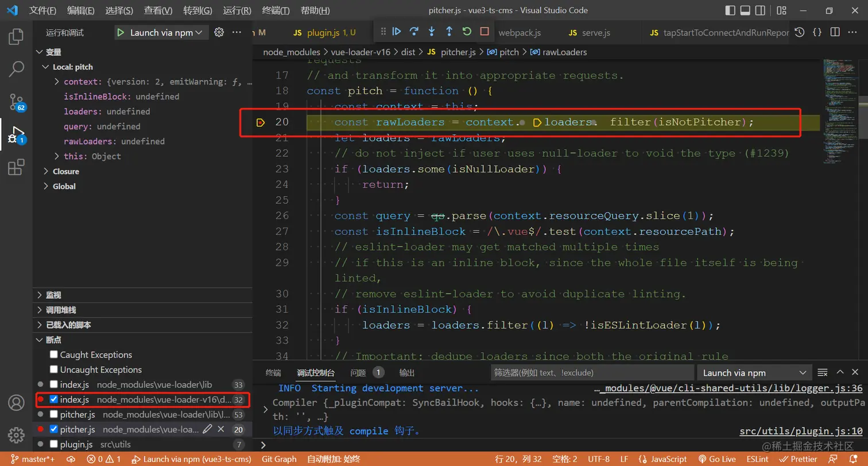This screenshot has height=466, width=868.
Task: Open the 终端 menu in menu bar
Action: coord(276,10)
